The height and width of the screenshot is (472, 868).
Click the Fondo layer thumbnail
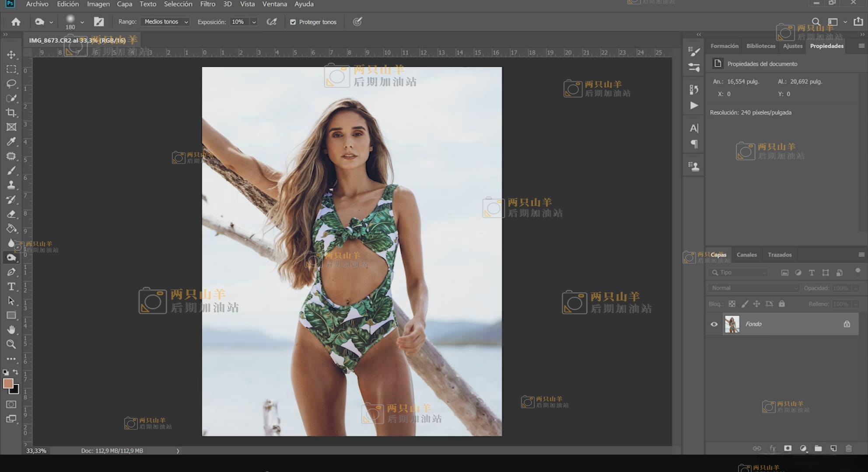click(732, 324)
